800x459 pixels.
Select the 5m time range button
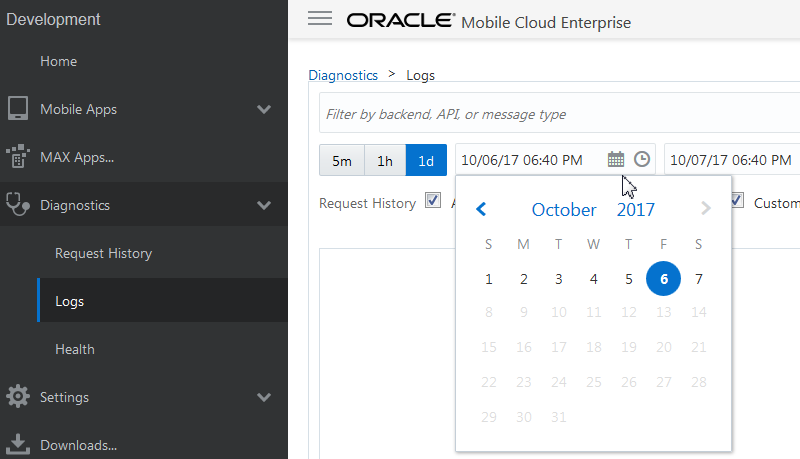click(x=341, y=160)
